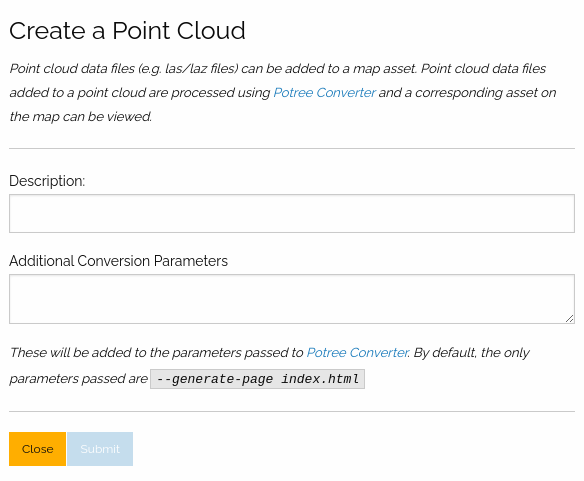Click "and a corresponding asset on" text
Screen dimensions: 584x481
point(467,92)
